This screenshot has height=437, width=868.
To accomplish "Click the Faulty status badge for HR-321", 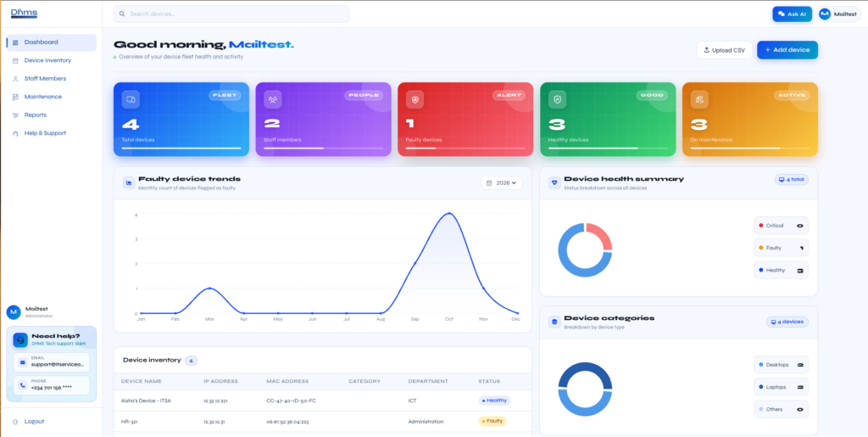I will pyautogui.click(x=492, y=421).
